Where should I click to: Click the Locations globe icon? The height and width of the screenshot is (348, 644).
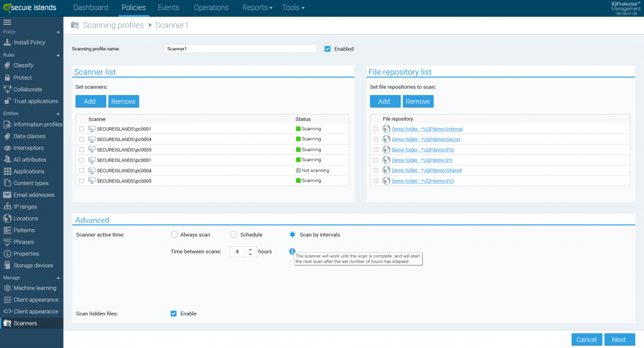(7, 218)
